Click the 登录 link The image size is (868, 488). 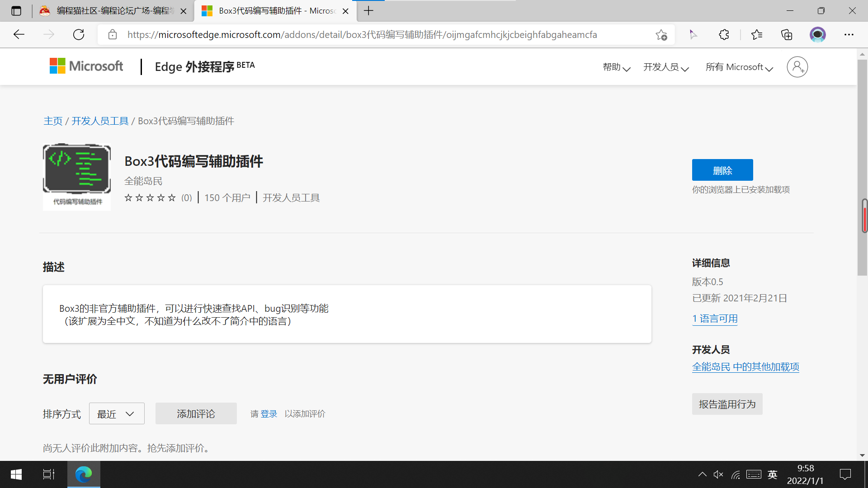coord(269,414)
